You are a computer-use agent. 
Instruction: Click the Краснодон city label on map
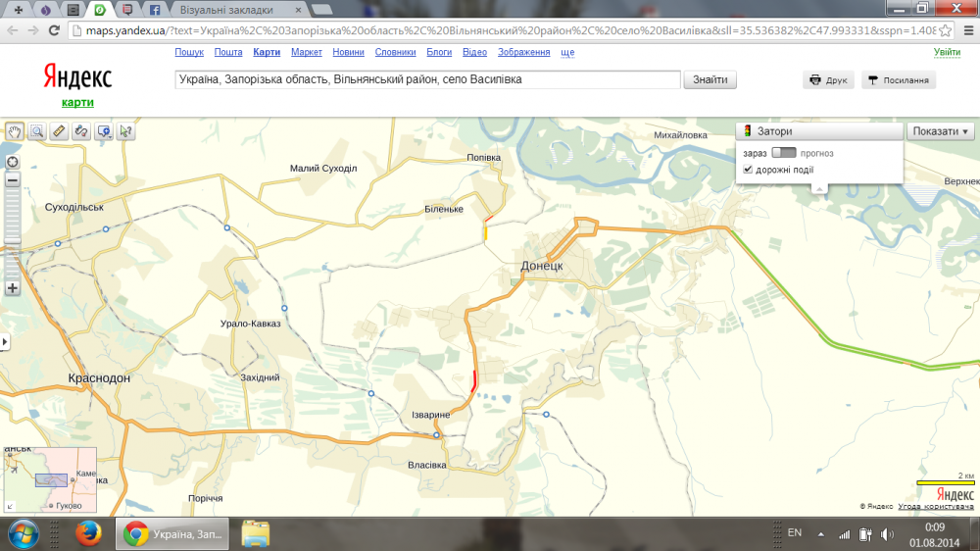pos(99,377)
